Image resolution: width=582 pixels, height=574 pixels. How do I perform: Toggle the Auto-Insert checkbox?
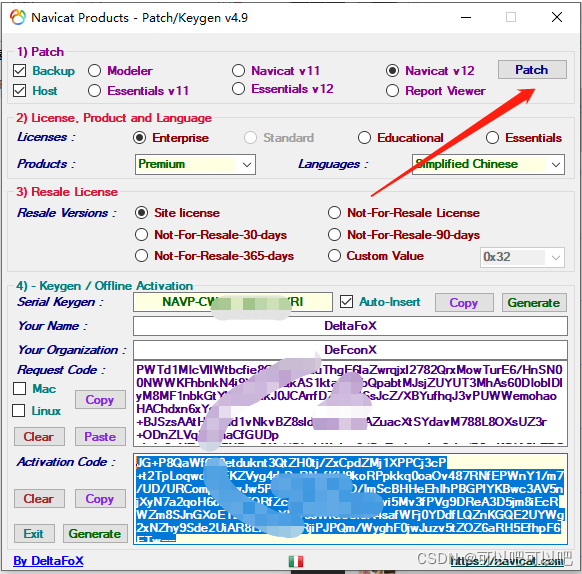(346, 302)
